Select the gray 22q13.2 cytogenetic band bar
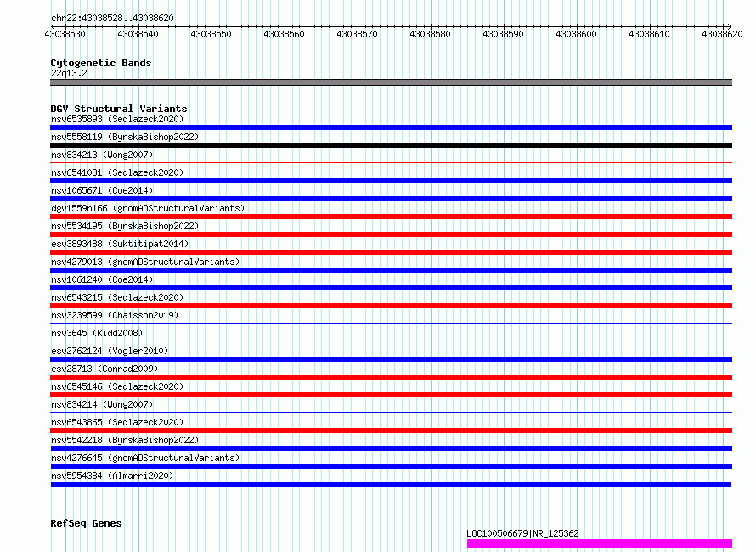The height and width of the screenshot is (552, 756). click(391, 82)
